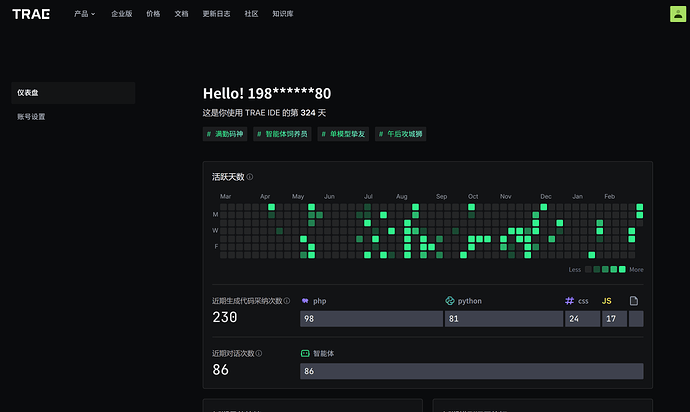Click the Feb month label in heatmap
The height and width of the screenshot is (412, 690).
coord(609,196)
